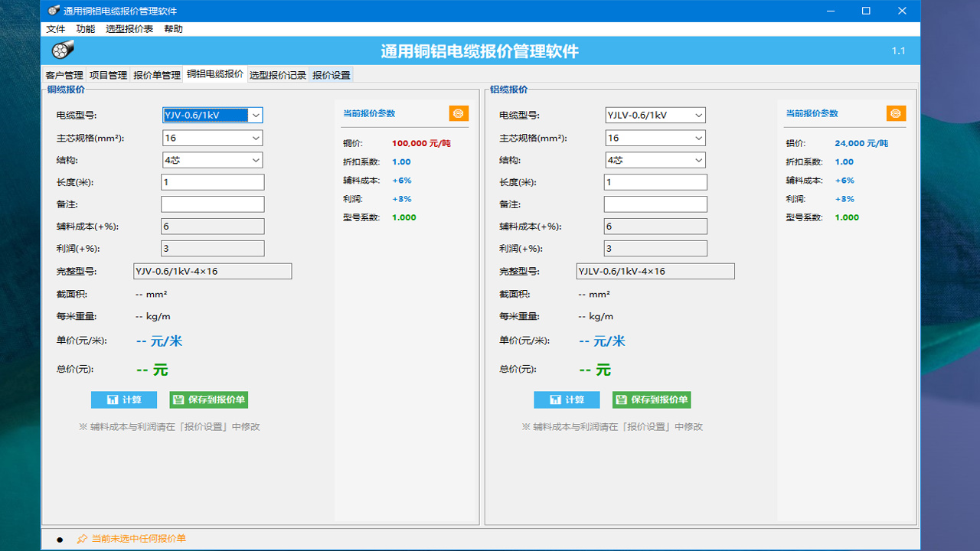This screenshot has width=980, height=551.
Task: Open the 文件 menu
Action: [56, 29]
